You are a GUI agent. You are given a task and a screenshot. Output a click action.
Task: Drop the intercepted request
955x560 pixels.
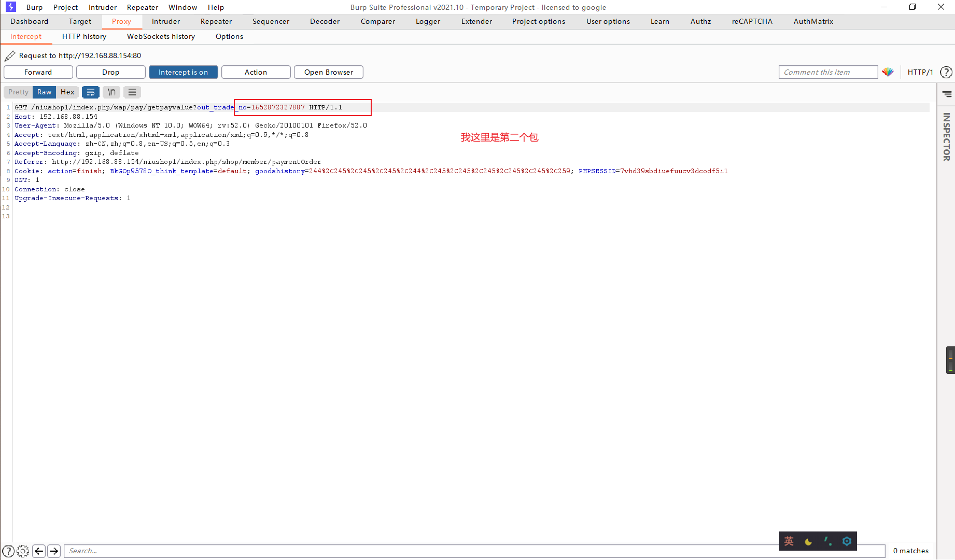pyautogui.click(x=110, y=72)
